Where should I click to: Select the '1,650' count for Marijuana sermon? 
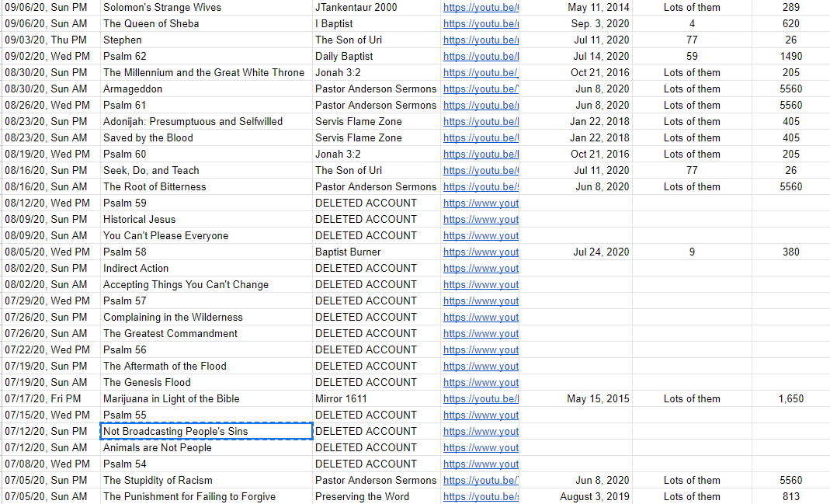[791, 398]
